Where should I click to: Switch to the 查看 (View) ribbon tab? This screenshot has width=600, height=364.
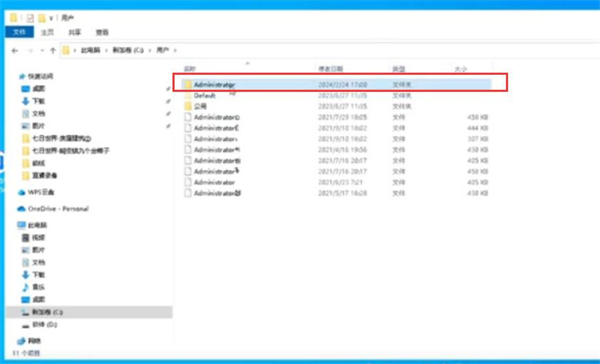click(x=102, y=32)
